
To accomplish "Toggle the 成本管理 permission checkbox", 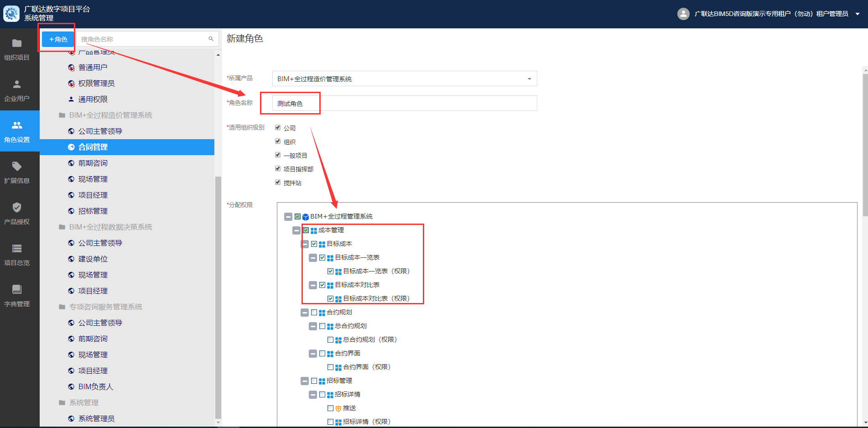I will [306, 230].
